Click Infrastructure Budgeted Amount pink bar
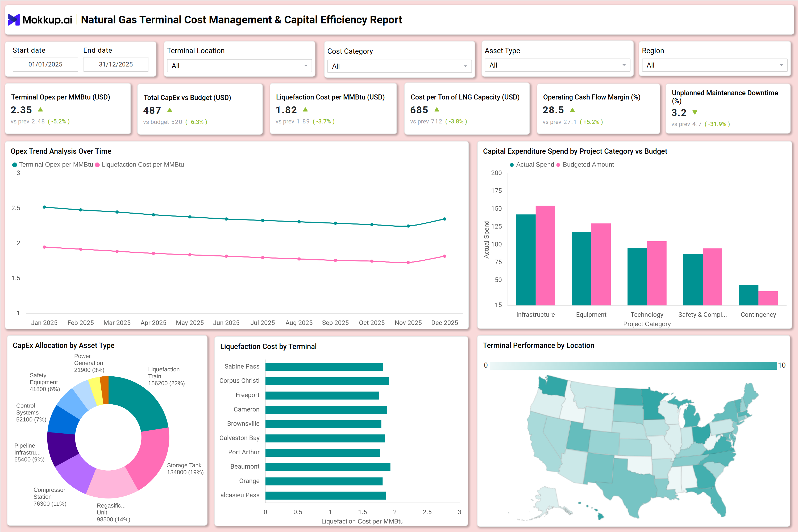 tap(545, 255)
